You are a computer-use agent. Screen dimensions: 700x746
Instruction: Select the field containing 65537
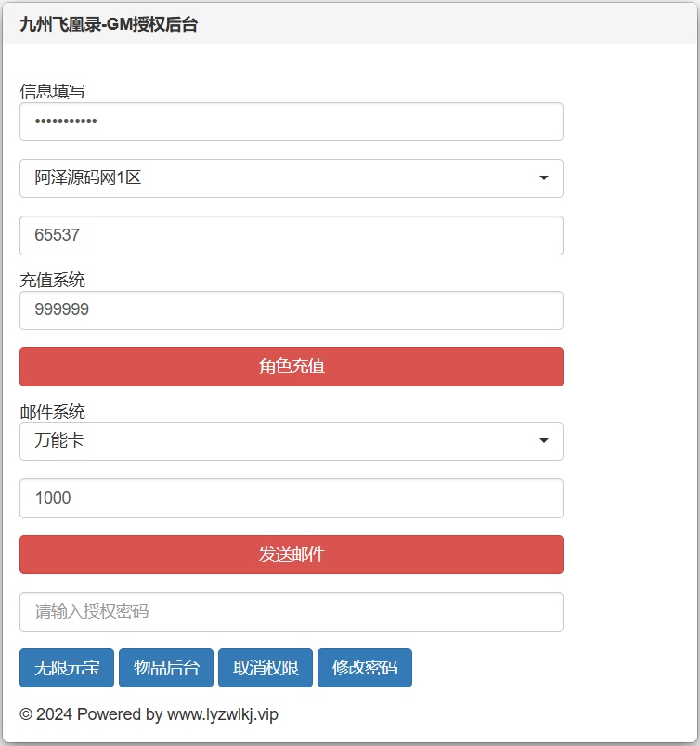tap(291, 235)
